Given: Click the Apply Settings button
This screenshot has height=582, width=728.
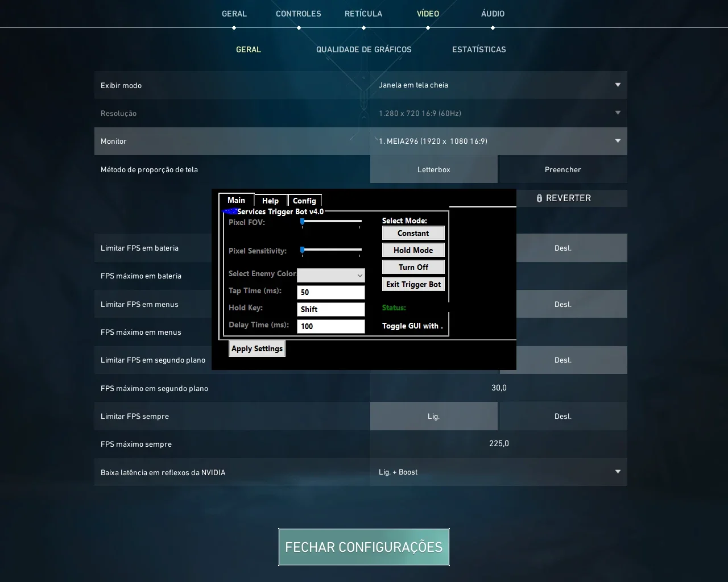Looking at the screenshot, I should click(257, 348).
